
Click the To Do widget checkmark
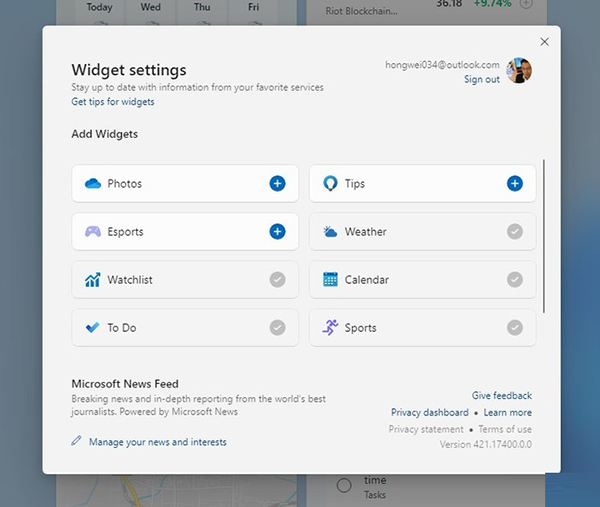click(x=277, y=328)
